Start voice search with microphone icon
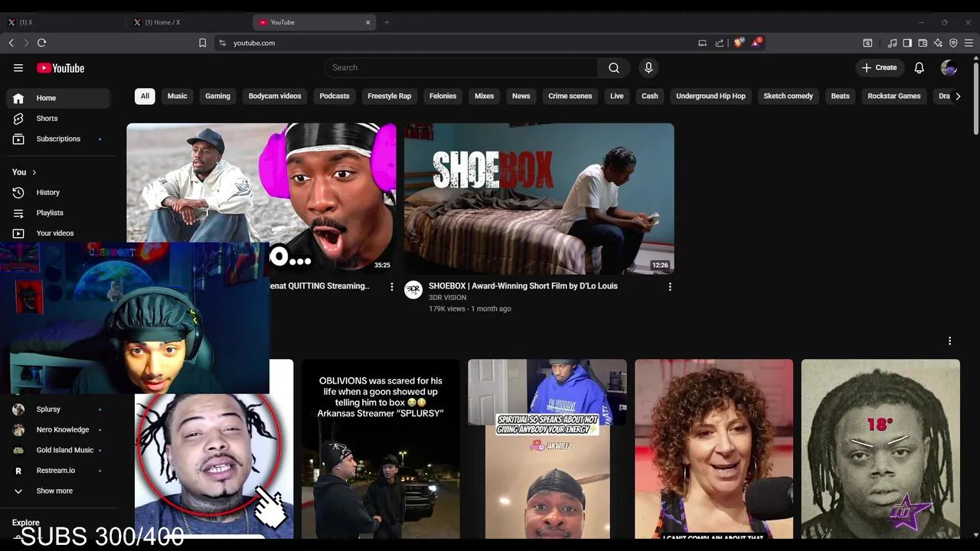Screen dimensions: 980x551 point(648,67)
